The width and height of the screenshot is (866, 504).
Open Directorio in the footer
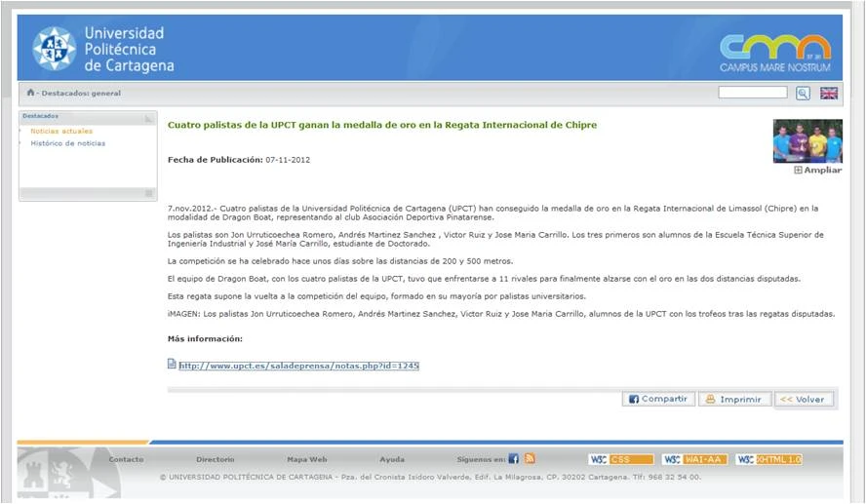pos(216,459)
